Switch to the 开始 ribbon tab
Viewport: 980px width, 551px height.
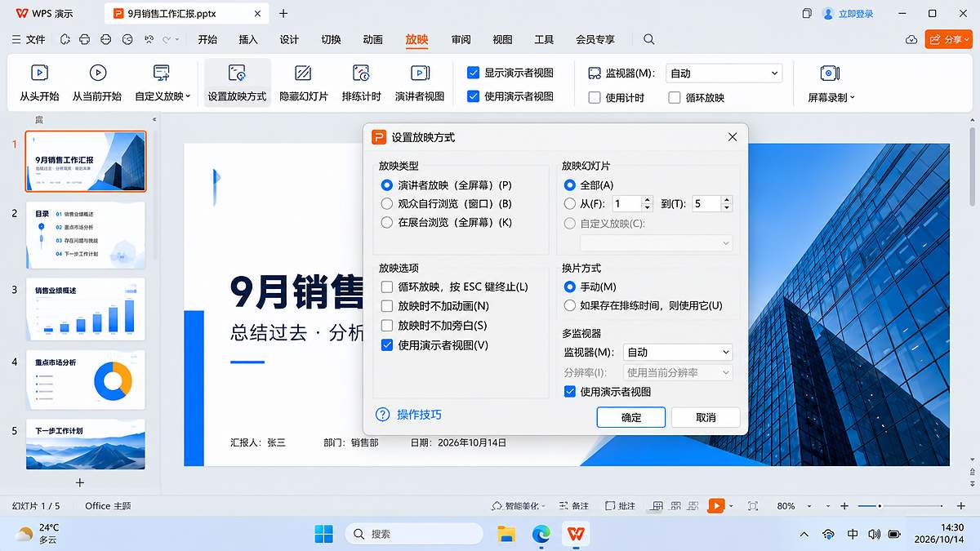(x=207, y=39)
